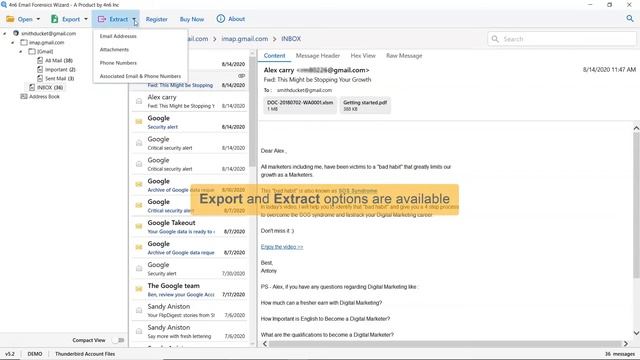Collapse the [Gmail] folder node
The height and width of the screenshot is (360, 640).
(x=21, y=51)
